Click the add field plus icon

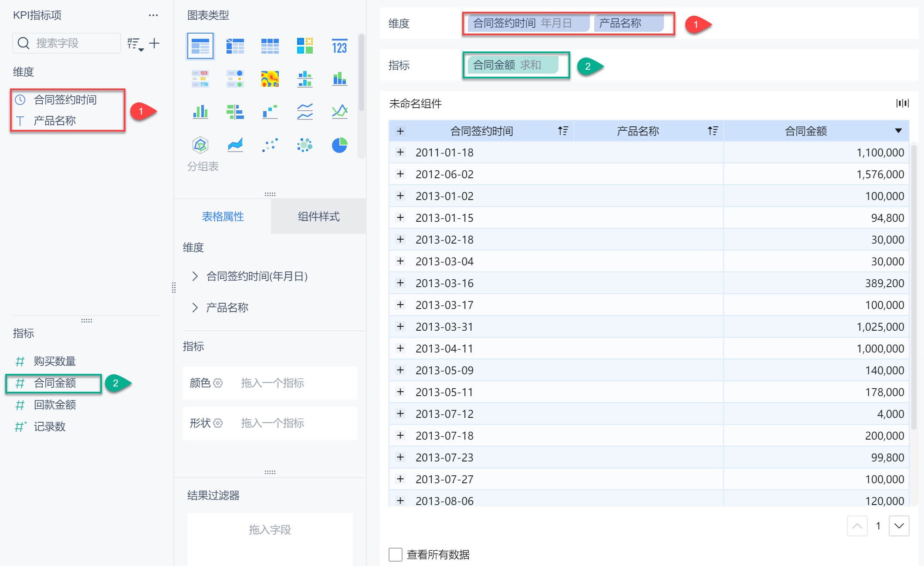point(154,43)
